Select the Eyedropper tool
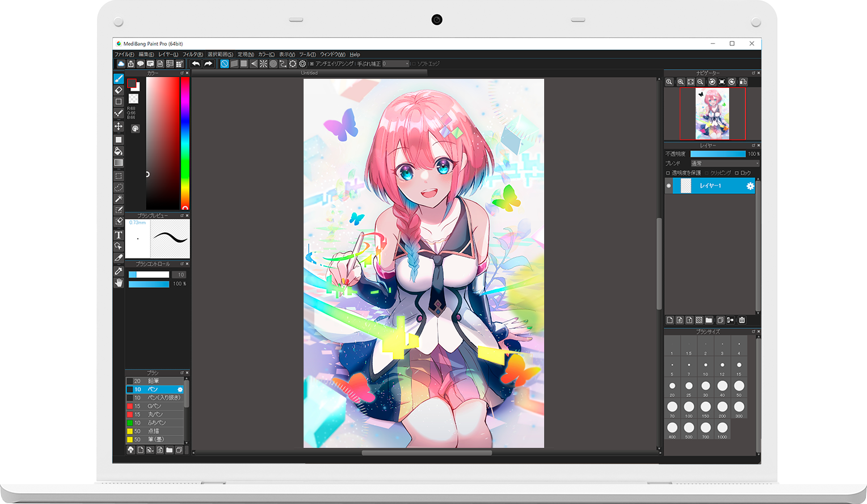867x504 pixels. pyautogui.click(x=119, y=271)
